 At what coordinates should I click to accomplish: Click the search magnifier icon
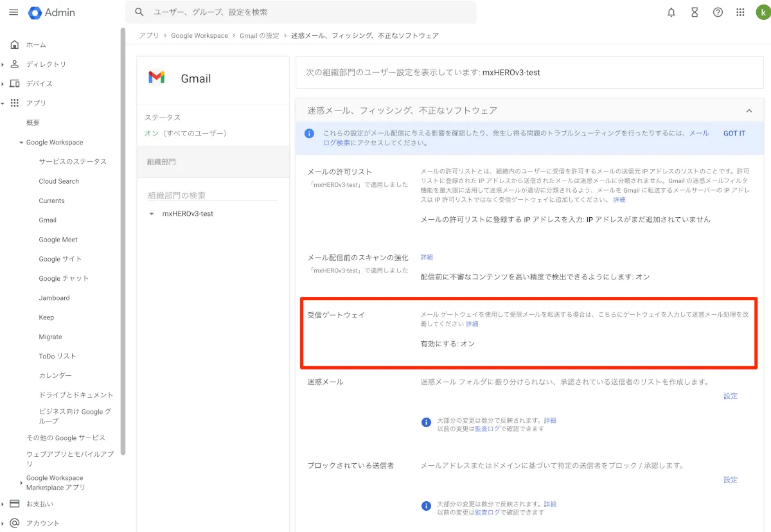[x=139, y=12]
